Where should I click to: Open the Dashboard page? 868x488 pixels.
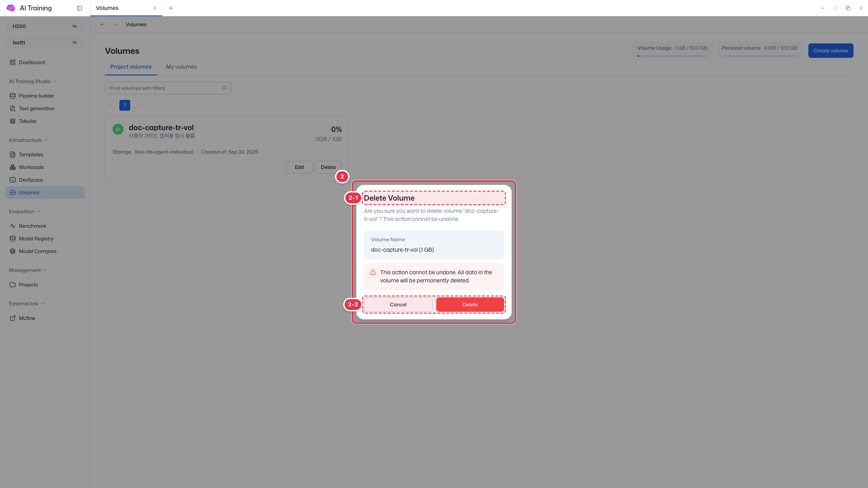45,62
